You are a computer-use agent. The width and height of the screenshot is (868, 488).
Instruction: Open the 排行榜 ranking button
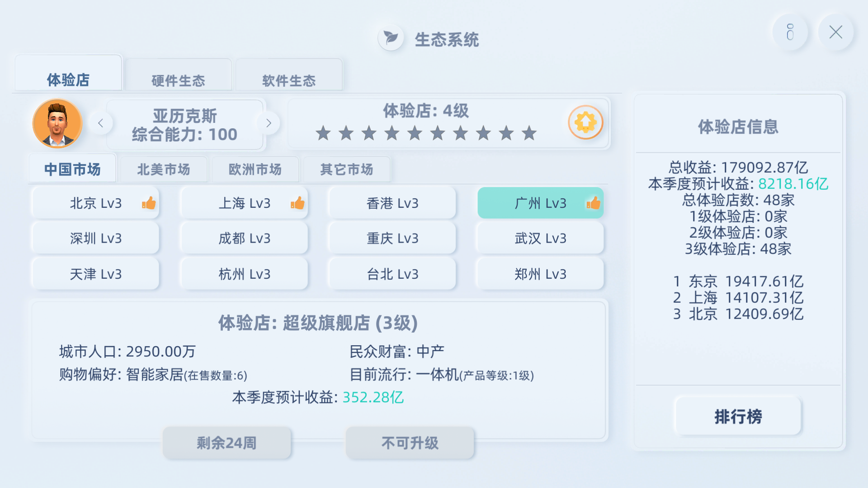point(738,416)
